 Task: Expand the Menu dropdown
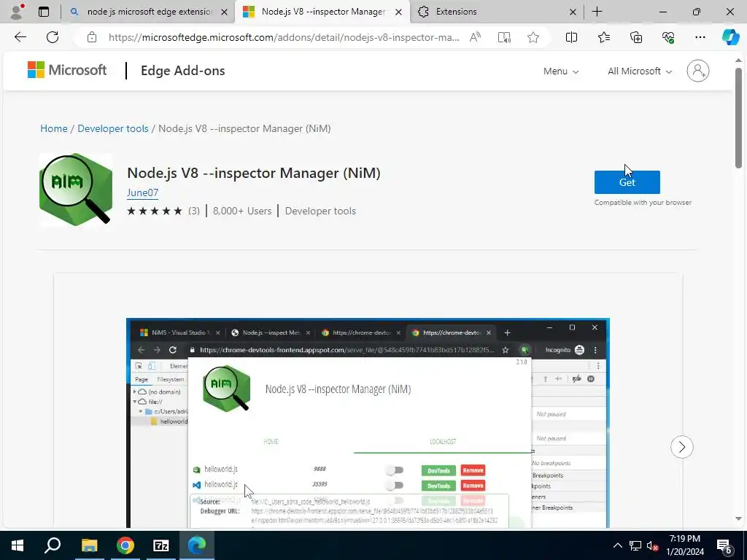561,71
